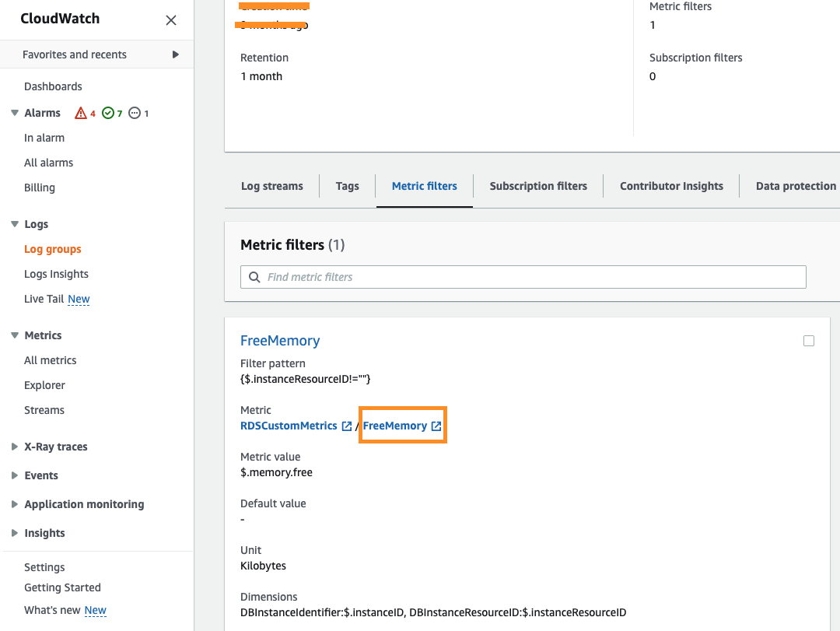
Task: Open metric Streams
Action: (44, 410)
